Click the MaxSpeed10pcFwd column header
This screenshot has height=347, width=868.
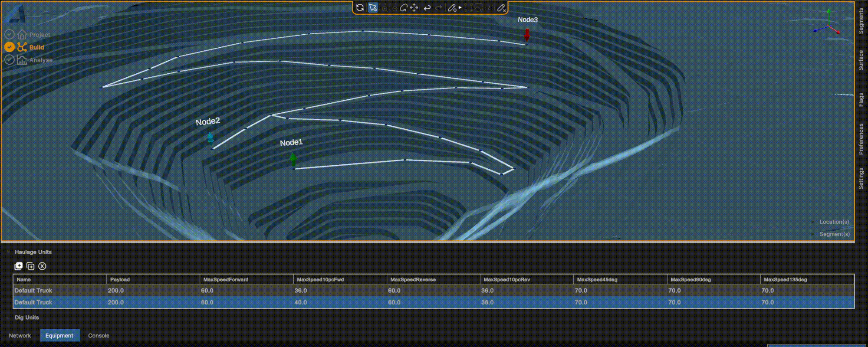click(x=340, y=279)
